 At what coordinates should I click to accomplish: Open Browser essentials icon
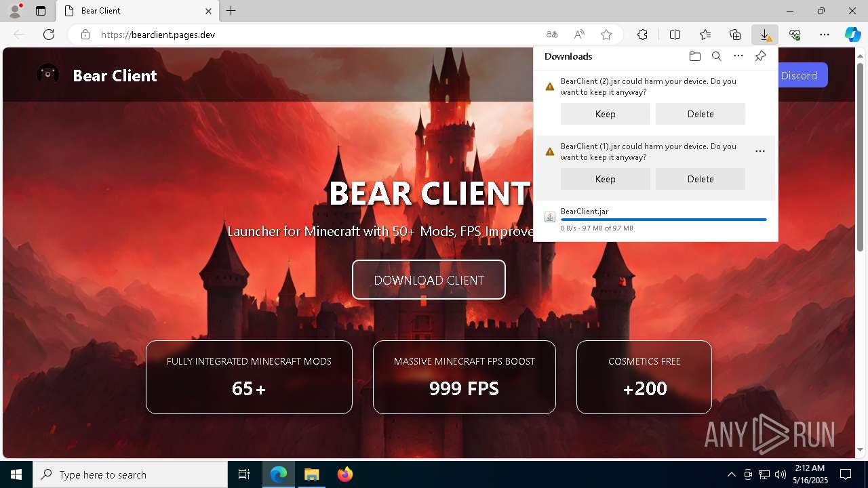[795, 35]
